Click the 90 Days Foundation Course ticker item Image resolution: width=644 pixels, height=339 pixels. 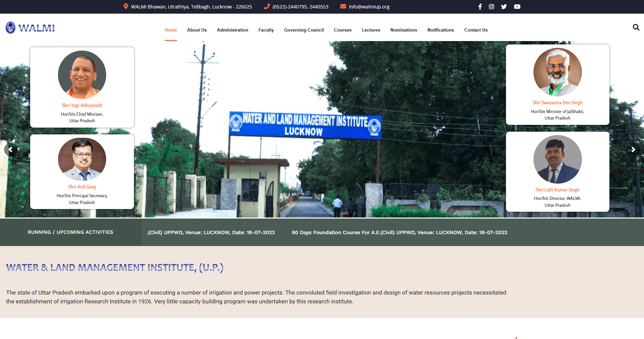pos(399,232)
